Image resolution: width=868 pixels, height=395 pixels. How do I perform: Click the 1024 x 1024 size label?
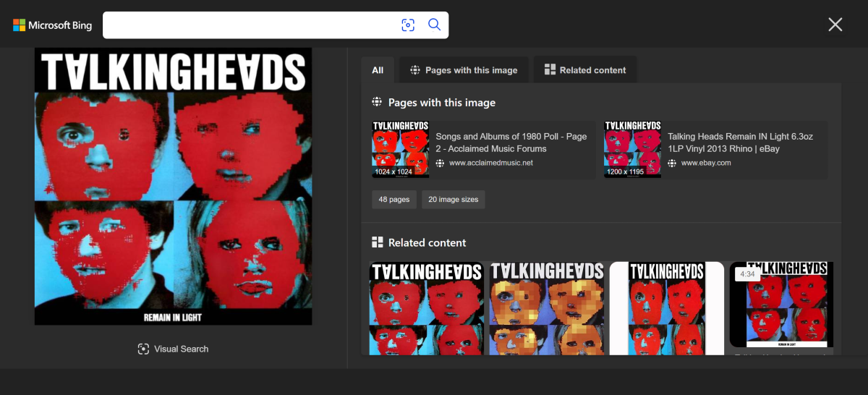[x=393, y=172]
